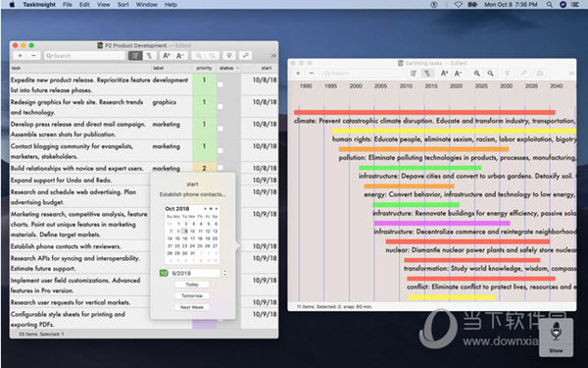The width and height of the screenshot is (588, 368).
Task: Go to next month in calendar popup
Action: pyautogui.click(x=217, y=208)
